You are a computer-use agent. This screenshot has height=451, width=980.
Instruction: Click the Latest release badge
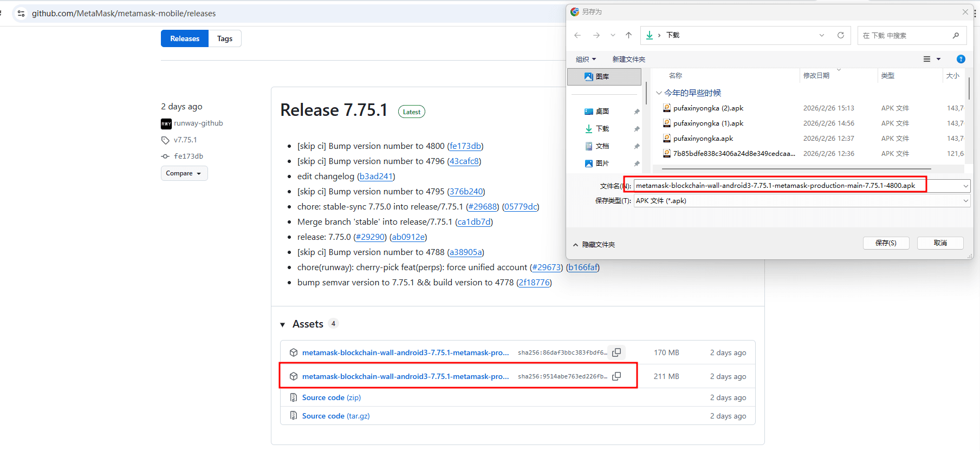pyautogui.click(x=412, y=112)
